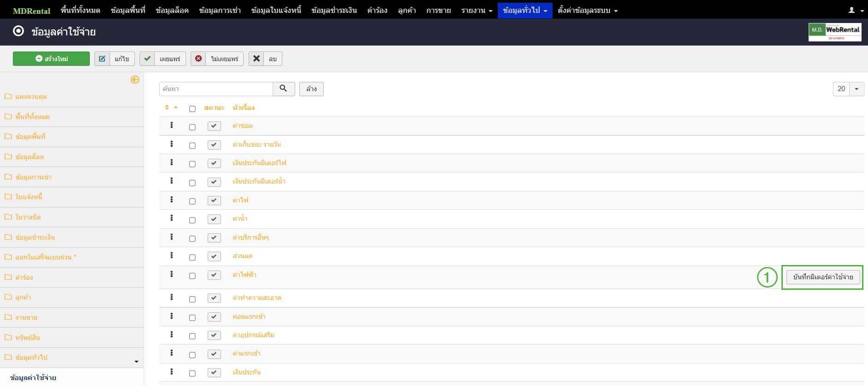Click the drag handle of เงินประกัน row

(172, 372)
